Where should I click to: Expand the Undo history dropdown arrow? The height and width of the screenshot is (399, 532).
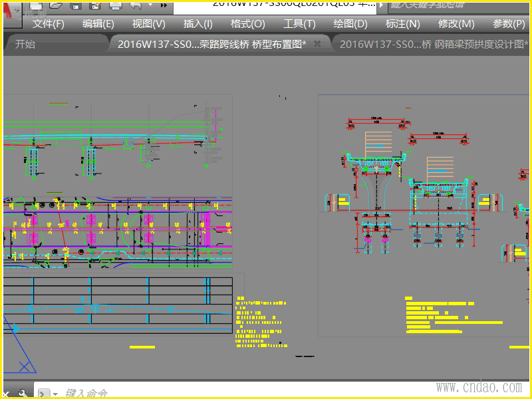(150, 5)
